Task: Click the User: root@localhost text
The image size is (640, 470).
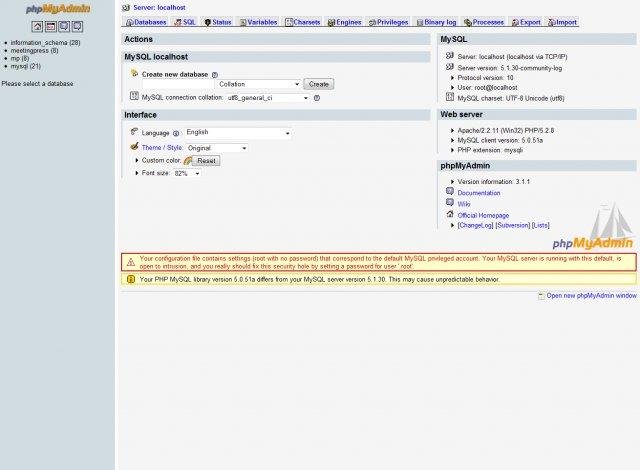Action: (x=487, y=87)
